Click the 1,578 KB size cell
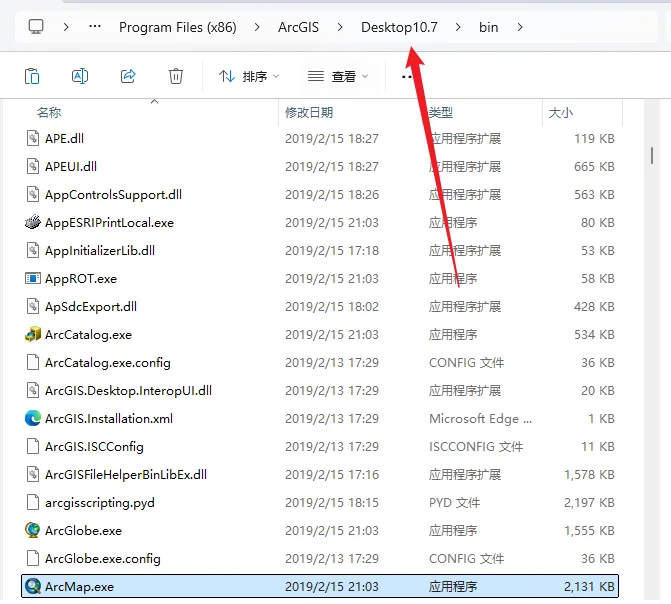Image resolution: width=671 pixels, height=604 pixels. click(x=589, y=475)
